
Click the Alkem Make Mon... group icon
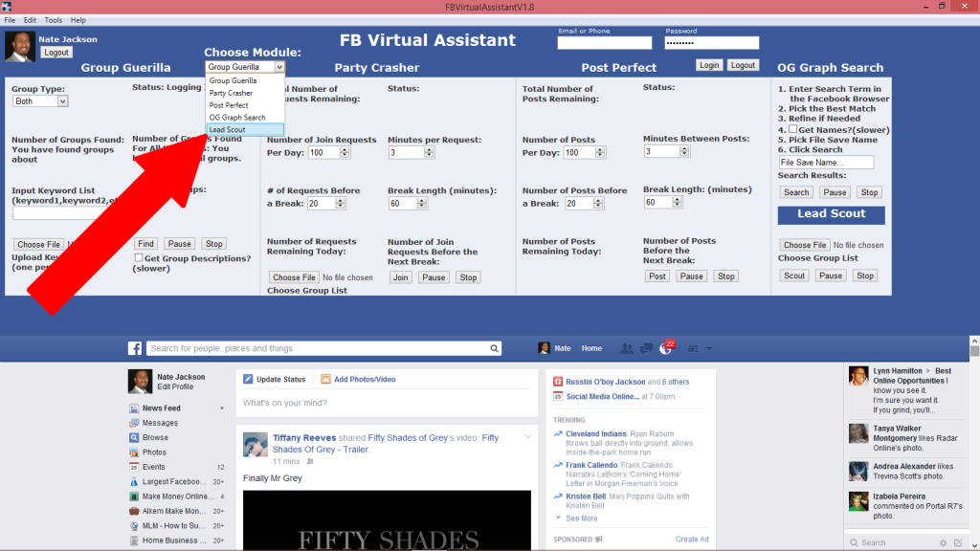(x=134, y=511)
